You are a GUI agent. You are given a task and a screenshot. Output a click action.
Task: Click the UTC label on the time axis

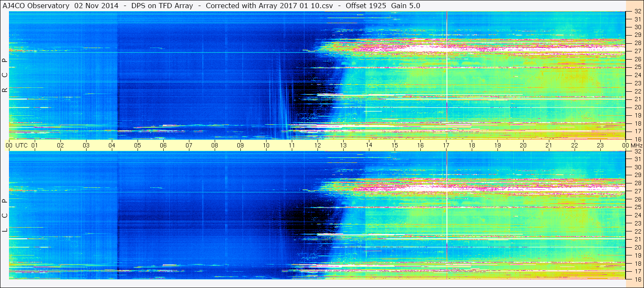(x=21, y=145)
